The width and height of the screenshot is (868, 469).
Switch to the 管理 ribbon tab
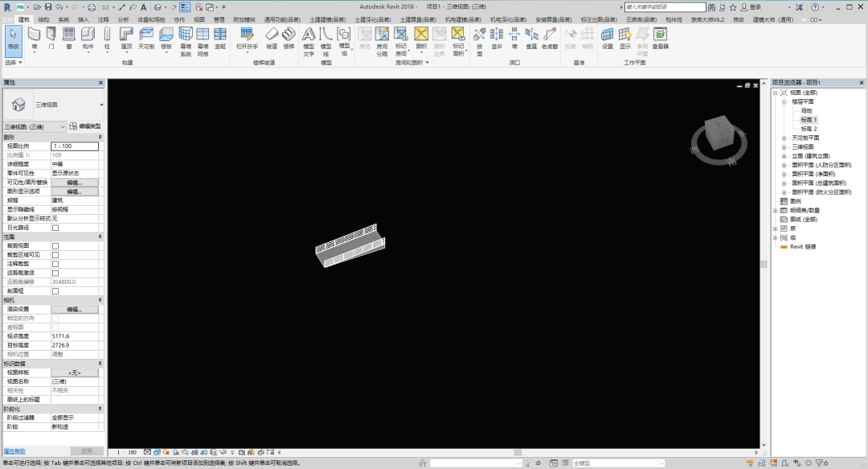point(219,19)
